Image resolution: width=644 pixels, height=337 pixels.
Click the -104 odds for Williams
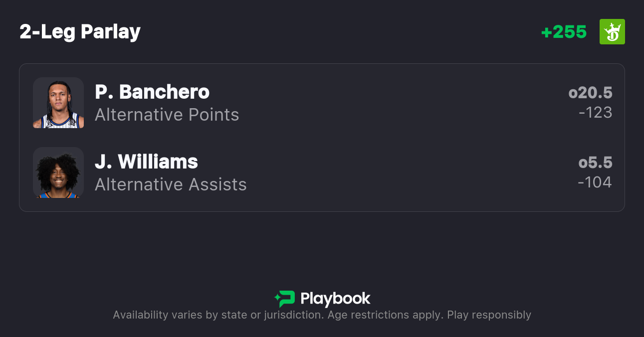tap(595, 182)
